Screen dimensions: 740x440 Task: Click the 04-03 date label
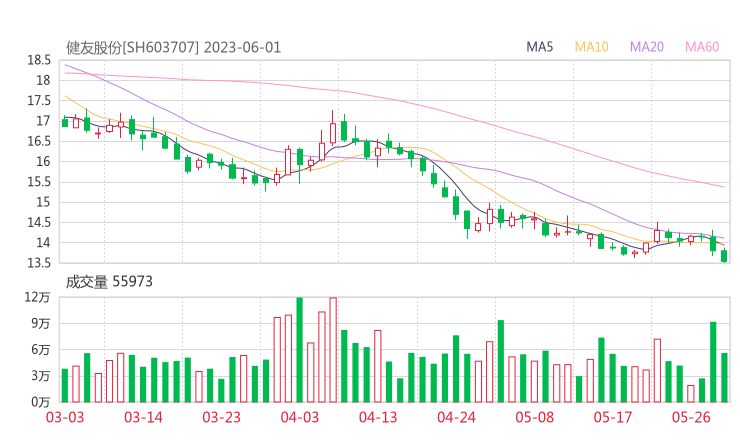tap(300, 417)
